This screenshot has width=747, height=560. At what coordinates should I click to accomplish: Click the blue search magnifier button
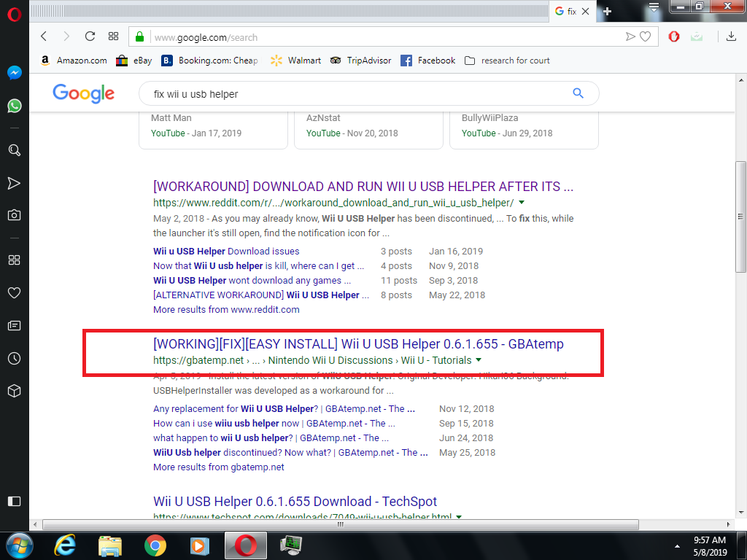(578, 93)
